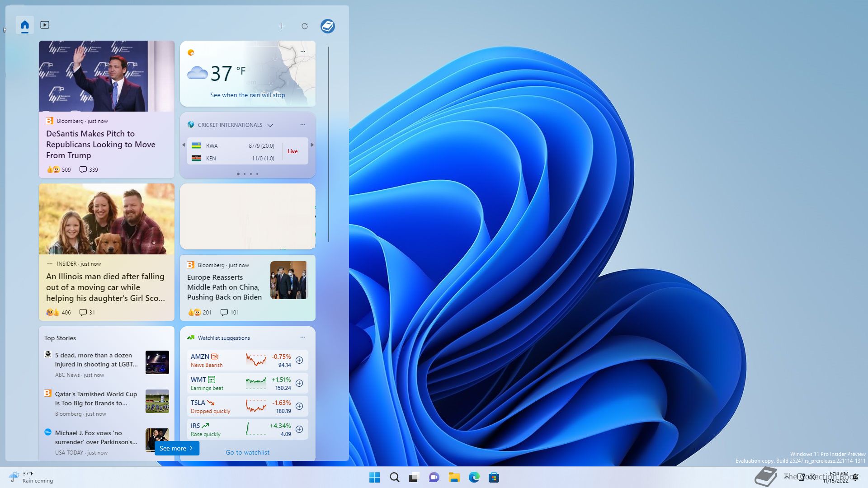Open the RWA vs KEN live match
Image resolution: width=868 pixels, height=488 pixels.
pyautogui.click(x=247, y=151)
